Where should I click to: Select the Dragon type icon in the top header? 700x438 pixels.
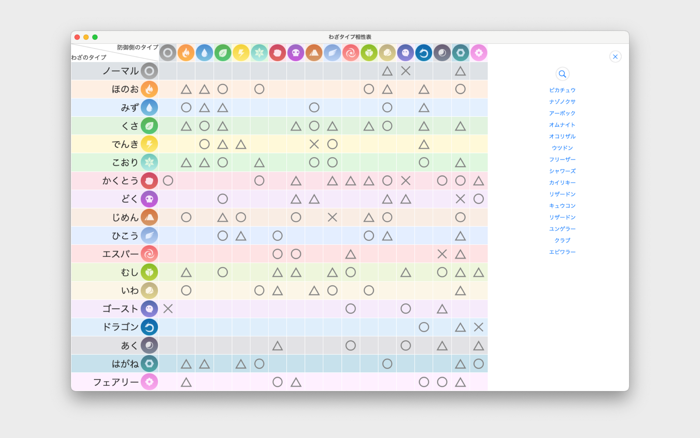424,53
